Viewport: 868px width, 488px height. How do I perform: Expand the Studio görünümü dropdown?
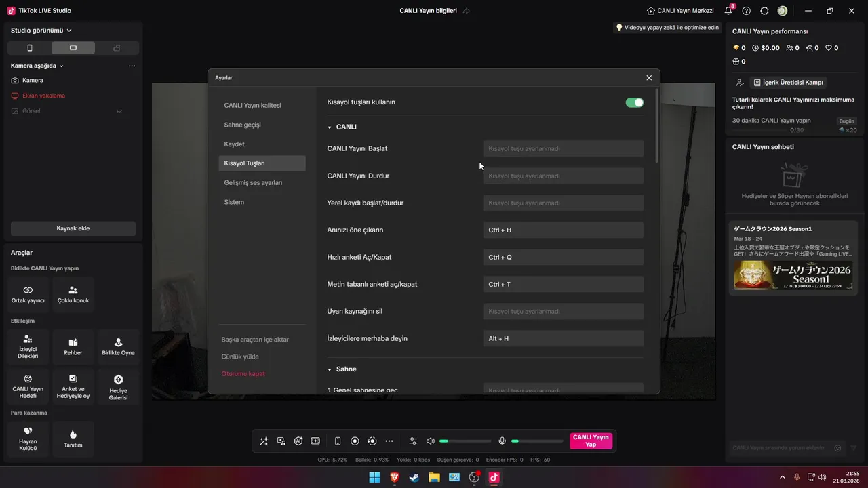click(x=41, y=30)
